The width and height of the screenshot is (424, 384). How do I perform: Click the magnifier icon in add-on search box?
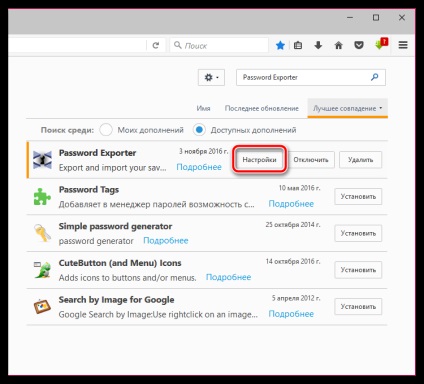click(x=375, y=77)
